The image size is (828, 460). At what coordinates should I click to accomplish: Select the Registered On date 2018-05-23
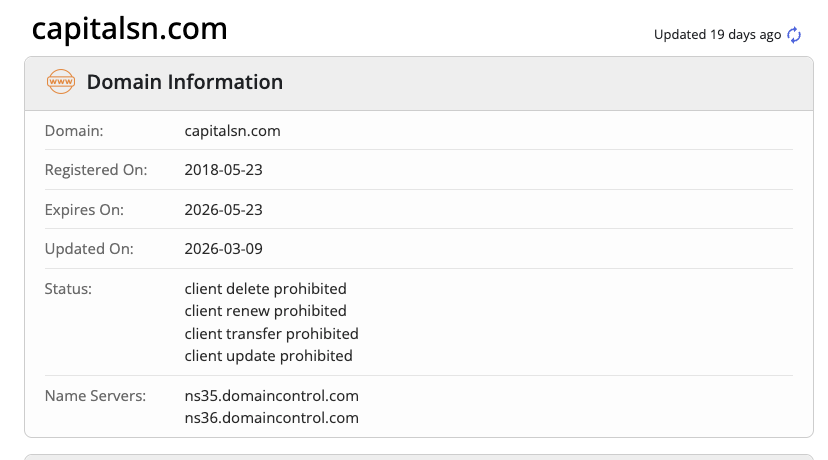click(x=224, y=170)
